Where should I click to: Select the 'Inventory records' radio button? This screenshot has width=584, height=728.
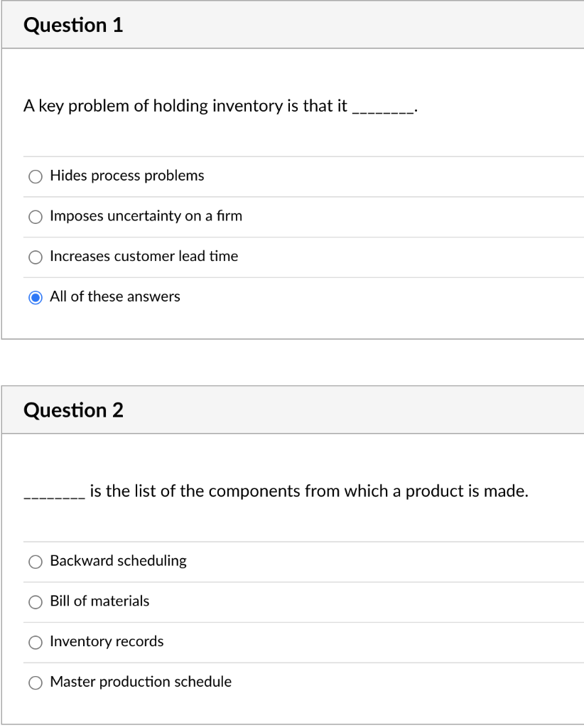[x=36, y=642]
